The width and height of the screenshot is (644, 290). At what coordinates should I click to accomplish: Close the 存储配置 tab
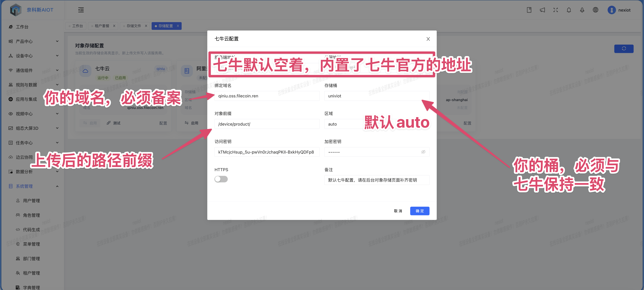[178, 26]
